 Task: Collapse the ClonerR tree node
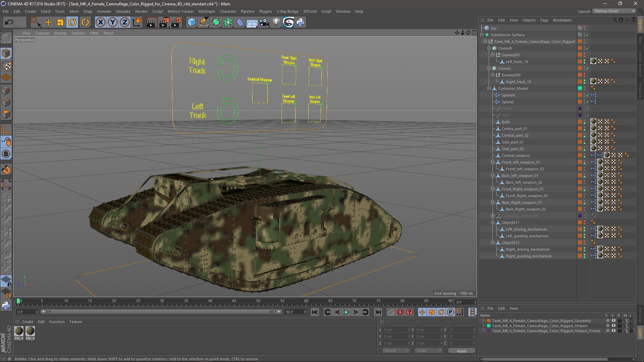[x=489, y=48]
